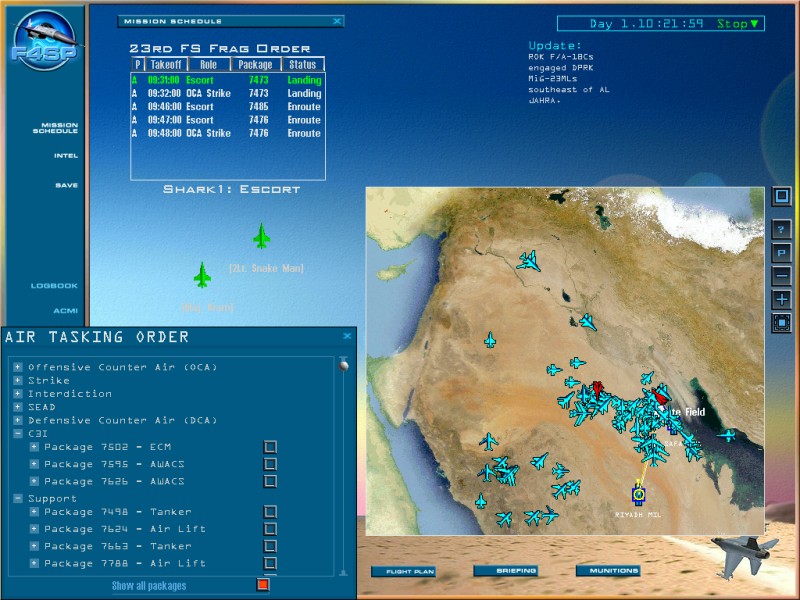Open ACMI from the sidebar
800x600 pixels.
coord(66,310)
